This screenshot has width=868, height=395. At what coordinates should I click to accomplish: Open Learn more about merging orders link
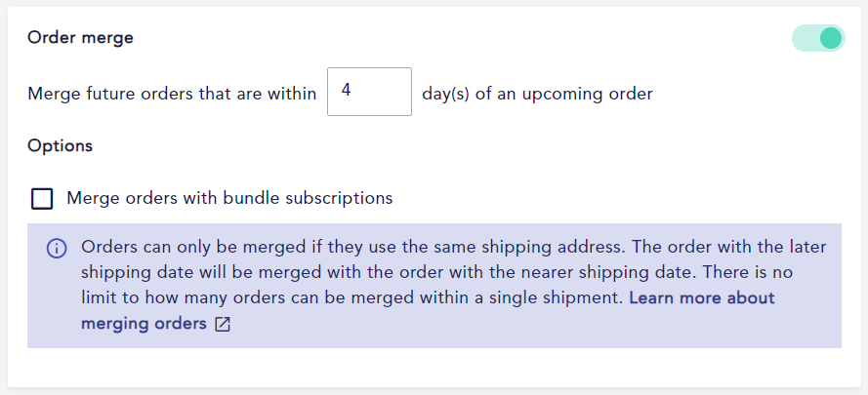click(x=428, y=311)
